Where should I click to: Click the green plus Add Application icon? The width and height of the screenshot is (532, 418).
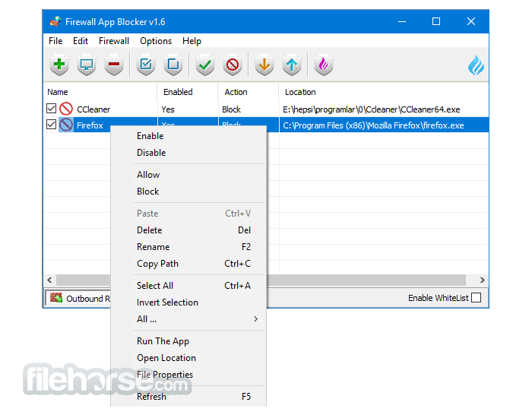(59, 65)
